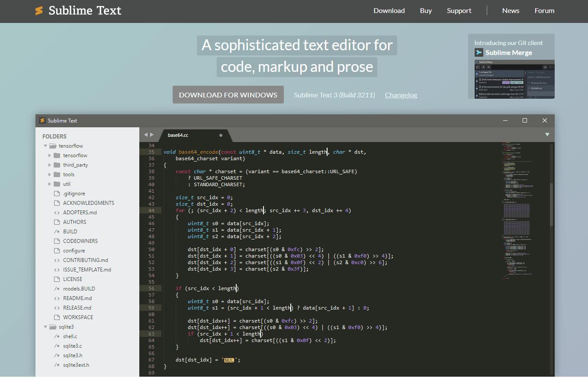Click the source icon beside shell.c
The image size is (588, 378).
click(57, 336)
